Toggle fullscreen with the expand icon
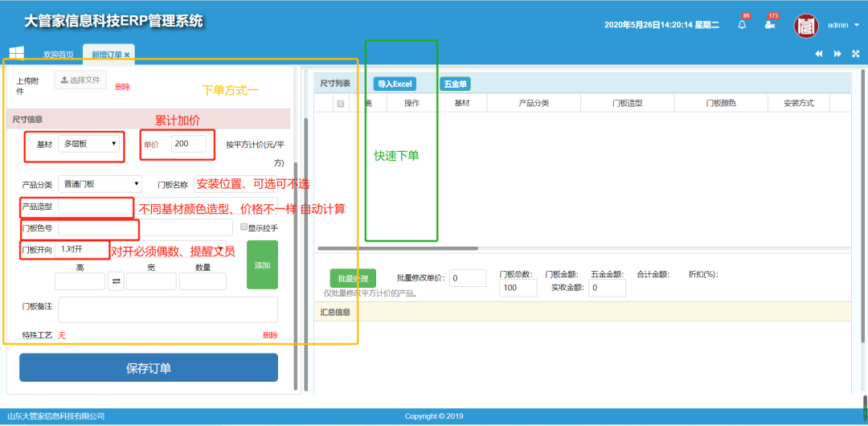 pyautogui.click(x=855, y=54)
